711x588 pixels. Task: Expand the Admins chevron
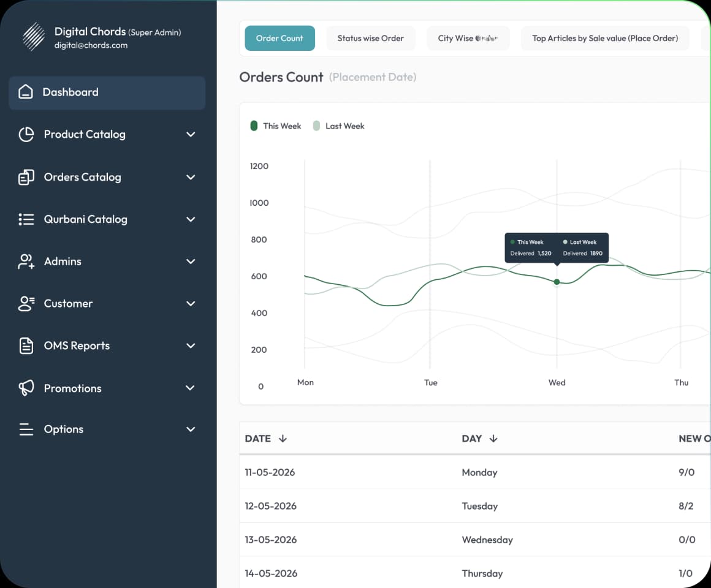191,262
